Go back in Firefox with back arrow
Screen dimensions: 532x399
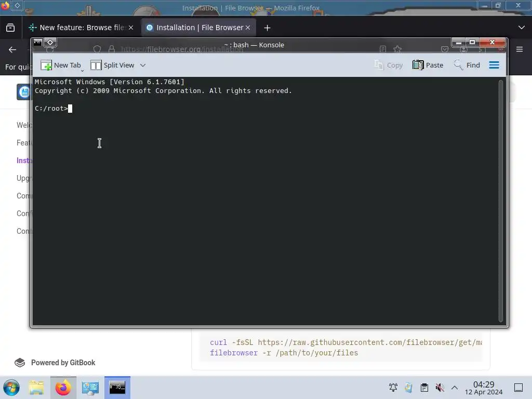[12, 50]
